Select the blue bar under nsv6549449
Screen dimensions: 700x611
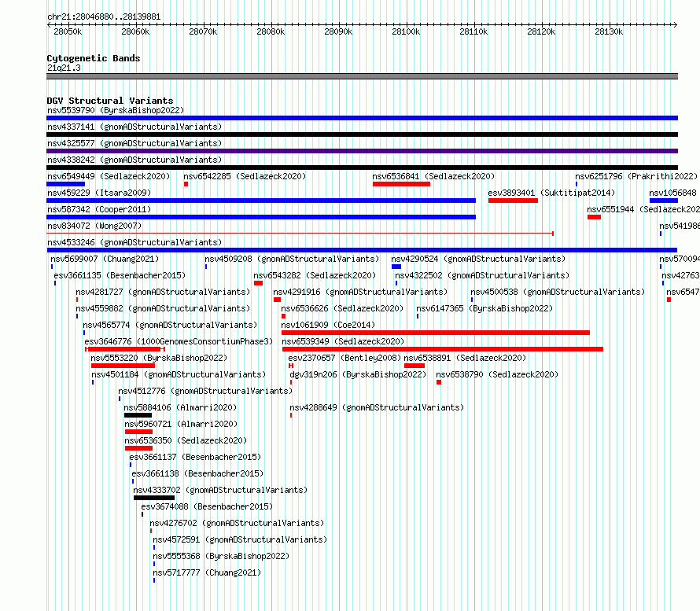(65, 184)
